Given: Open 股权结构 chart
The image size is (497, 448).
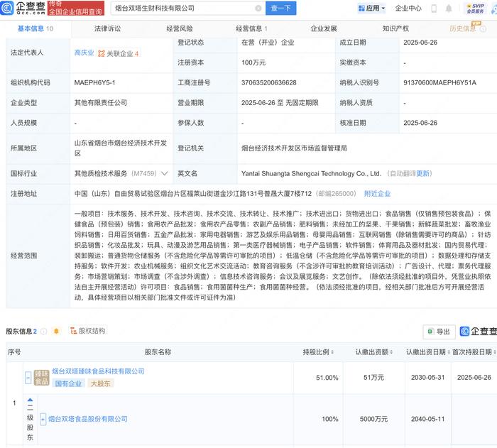Looking at the screenshot, I should point(87,331).
